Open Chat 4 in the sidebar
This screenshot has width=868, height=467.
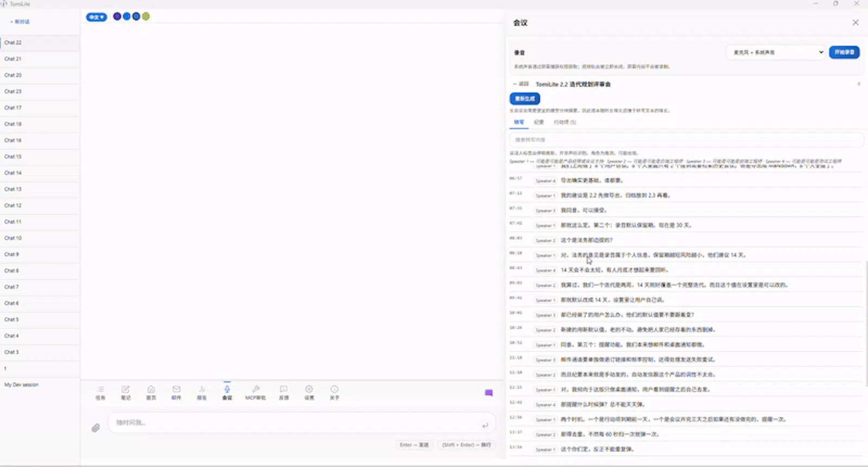pos(40,336)
